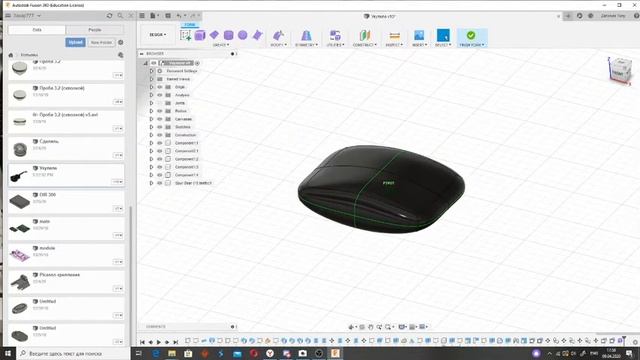Refresh the data panel contents

pos(109,16)
